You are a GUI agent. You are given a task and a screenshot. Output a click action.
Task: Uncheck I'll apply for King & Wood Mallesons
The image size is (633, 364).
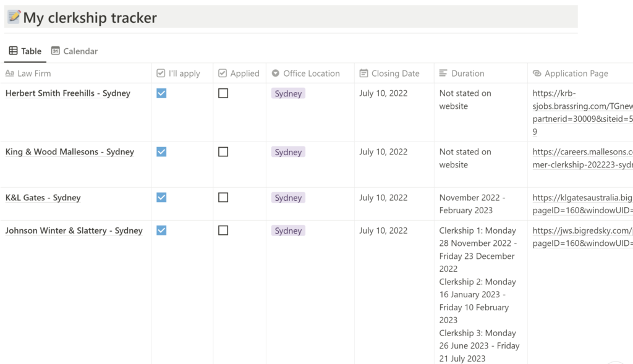tap(161, 152)
